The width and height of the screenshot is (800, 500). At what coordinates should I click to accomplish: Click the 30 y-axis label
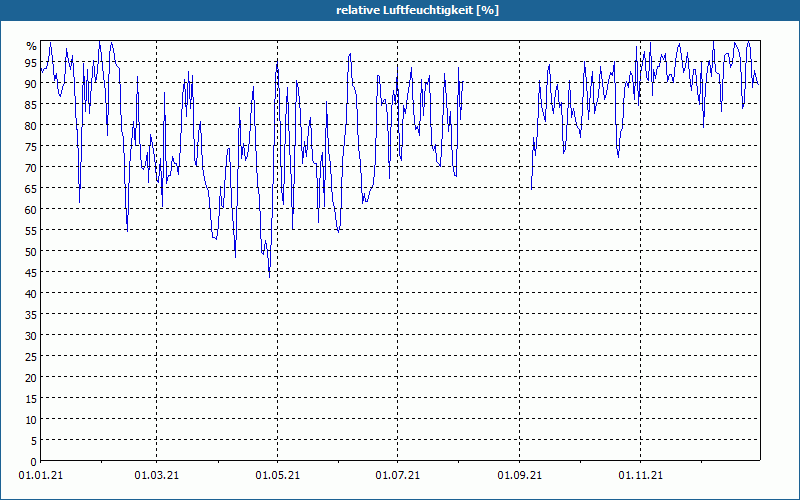(x=31, y=336)
